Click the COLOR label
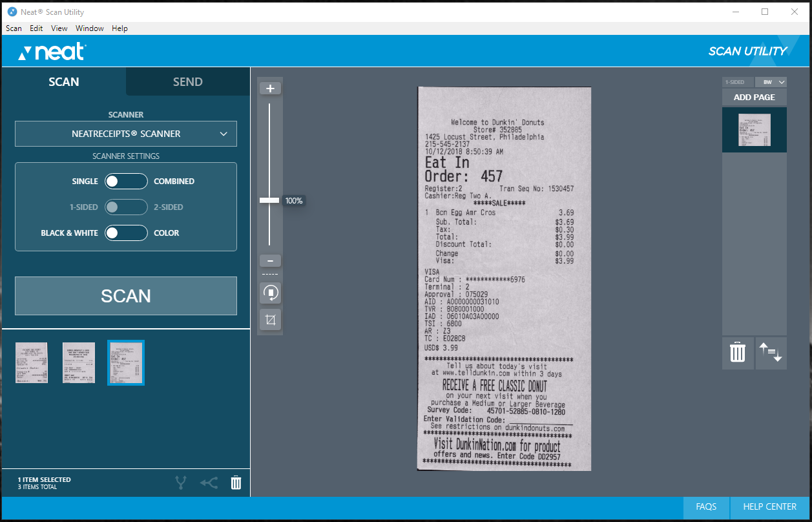The width and height of the screenshot is (812, 522). click(167, 233)
